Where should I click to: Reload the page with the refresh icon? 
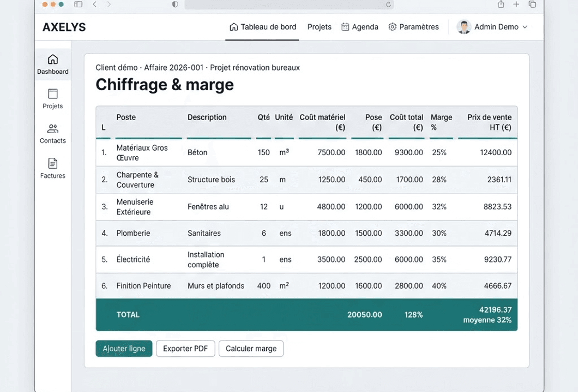(389, 5)
